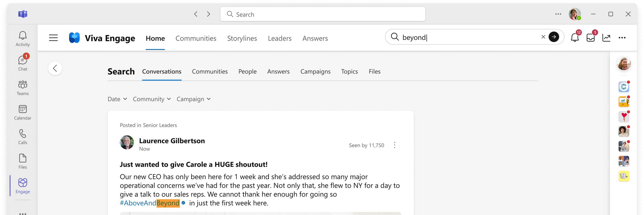Viewport: 644px width, 215px height.
Task: Open the inbox icon with 5 unread items
Action: tap(591, 38)
